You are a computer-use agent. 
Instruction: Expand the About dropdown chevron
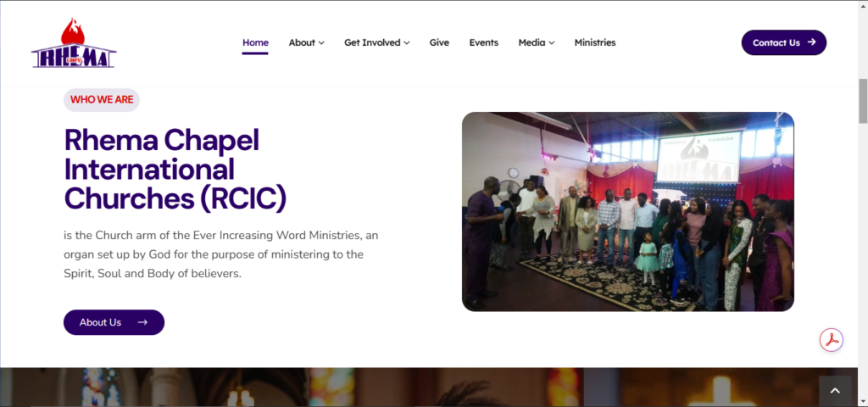[x=321, y=43]
